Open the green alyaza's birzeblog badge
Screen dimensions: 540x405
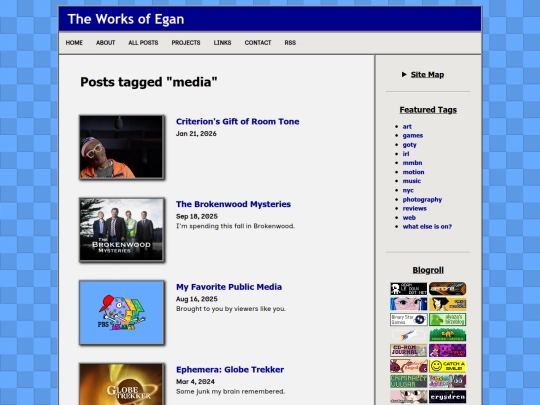(447, 320)
